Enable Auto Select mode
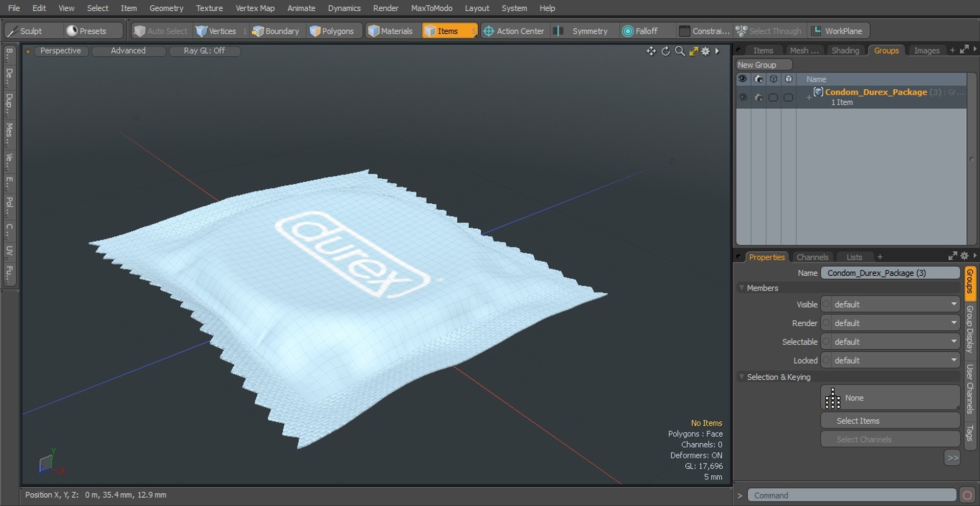The height and width of the screenshot is (506, 980). tap(161, 31)
